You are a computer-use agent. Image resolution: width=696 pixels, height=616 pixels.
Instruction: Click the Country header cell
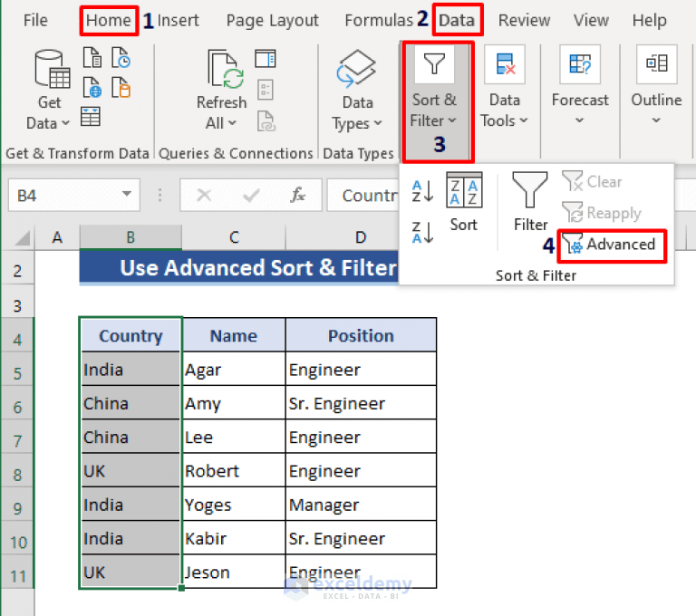130,335
